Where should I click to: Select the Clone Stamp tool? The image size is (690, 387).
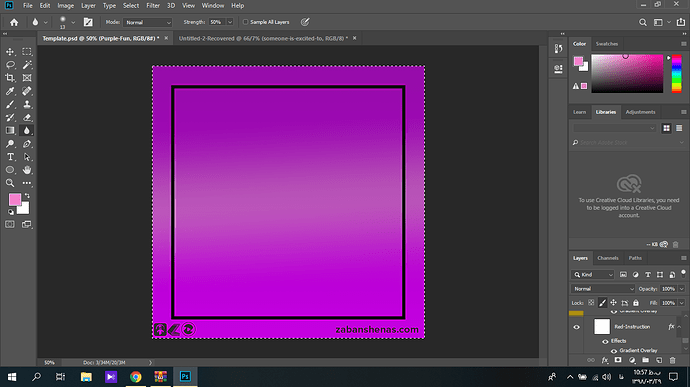27,104
